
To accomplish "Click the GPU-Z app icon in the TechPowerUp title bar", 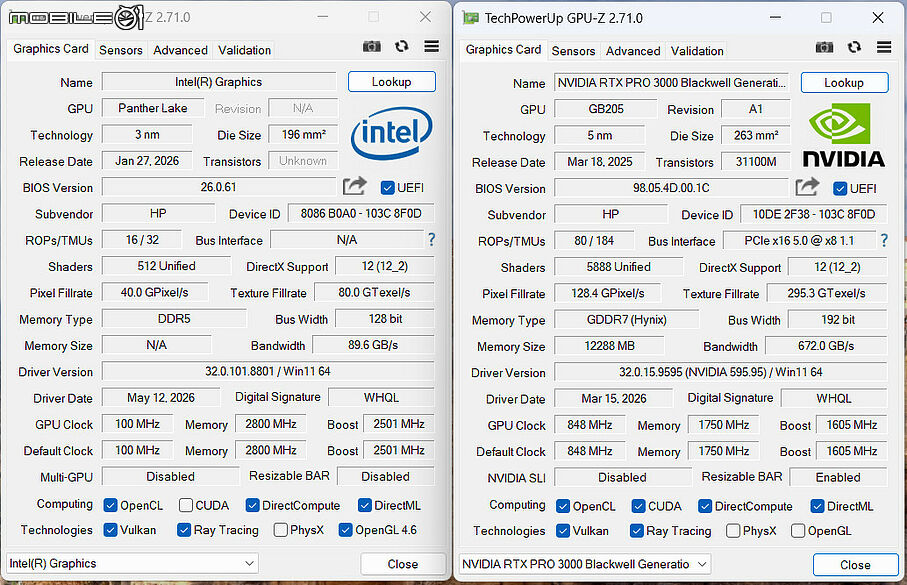I will click(x=470, y=18).
